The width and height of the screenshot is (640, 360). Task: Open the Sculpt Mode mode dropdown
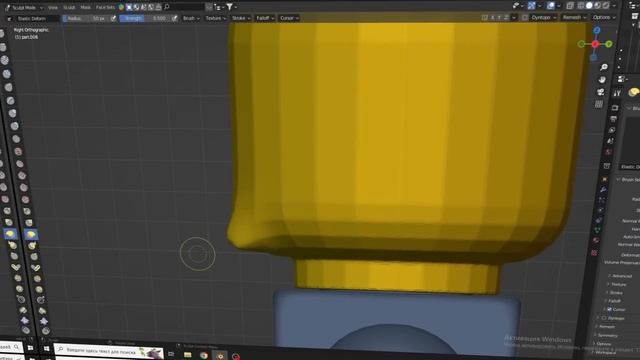tap(24, 7)
